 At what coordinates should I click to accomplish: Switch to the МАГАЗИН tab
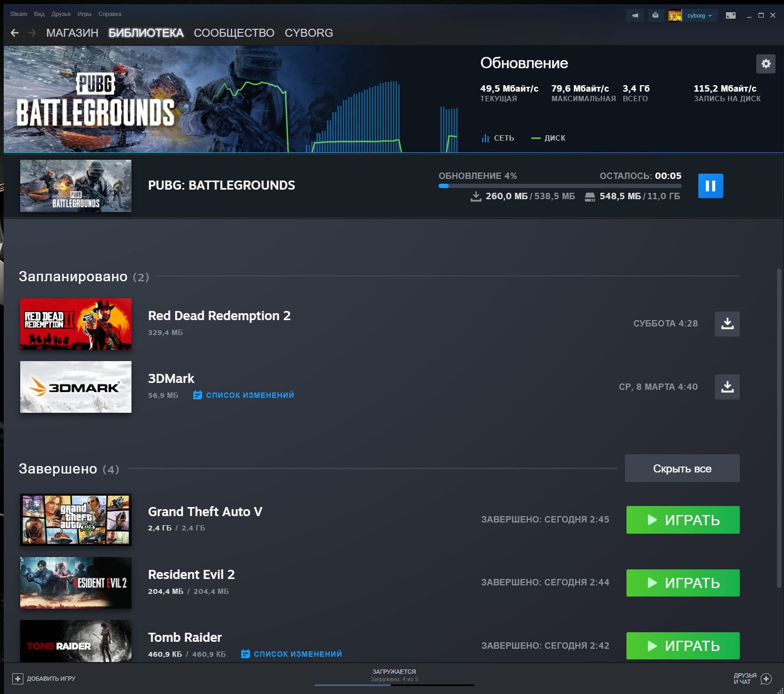click(x=72, y=33)
